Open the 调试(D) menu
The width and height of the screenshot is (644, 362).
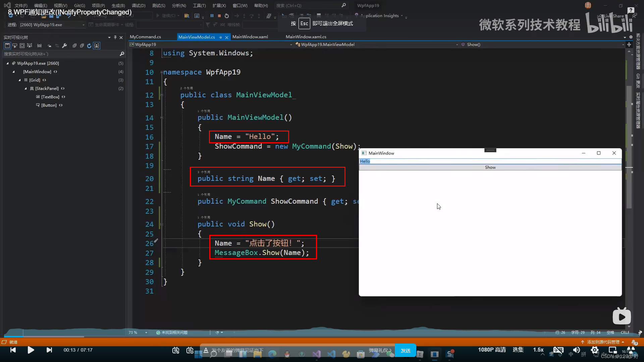coord(139,5)
